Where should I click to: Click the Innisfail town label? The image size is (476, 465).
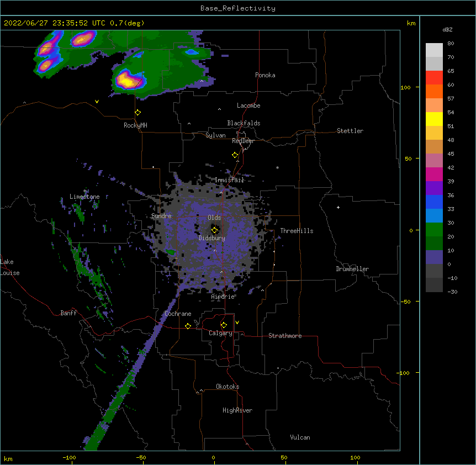tap(229, 180)
